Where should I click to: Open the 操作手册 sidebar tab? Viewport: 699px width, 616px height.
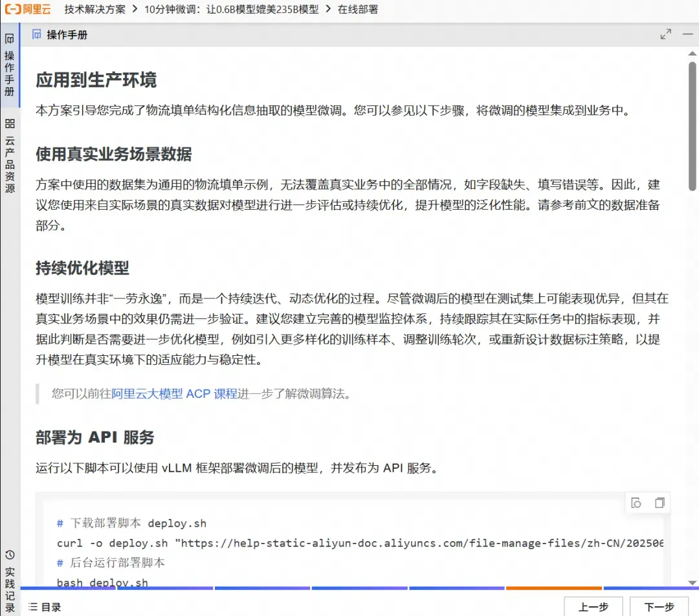click(x=9, y=65)
